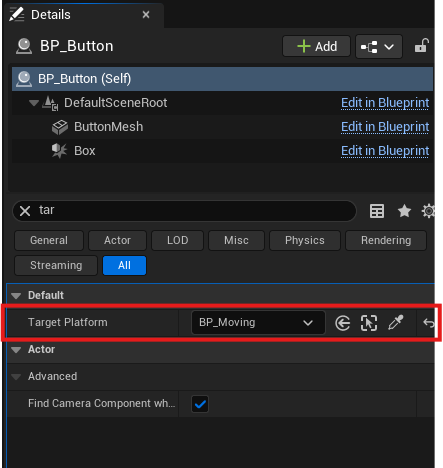Select the Physics filter tab

point(305,240)
